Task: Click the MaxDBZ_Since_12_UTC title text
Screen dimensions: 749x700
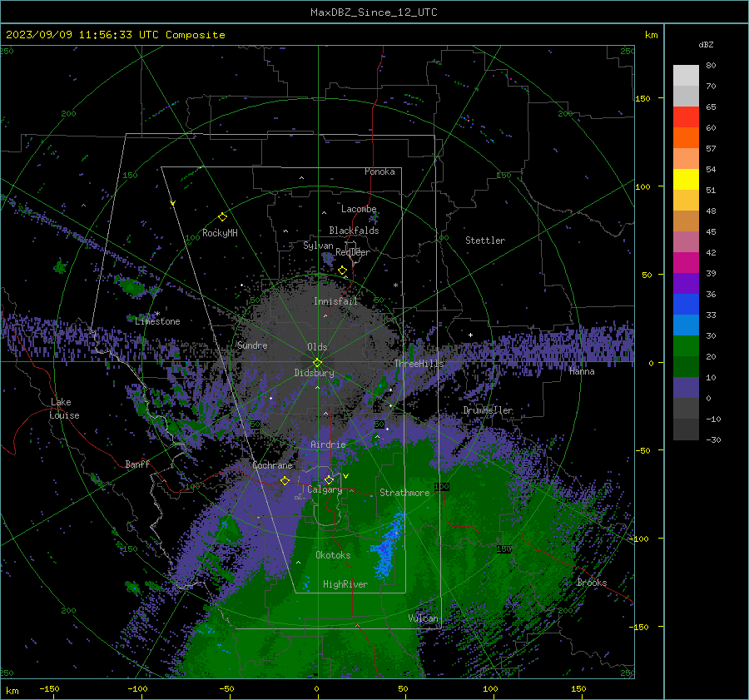Action: (374, 12)
